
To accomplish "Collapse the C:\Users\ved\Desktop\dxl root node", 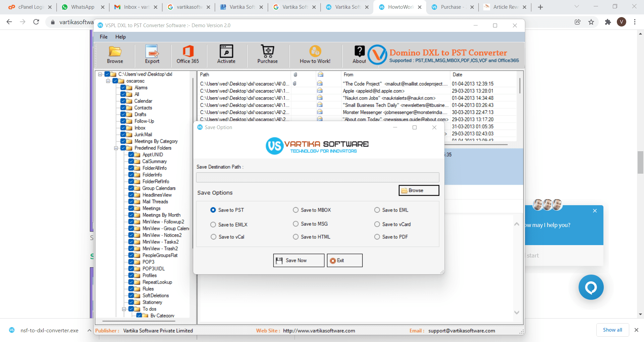I will coord(100,74).
